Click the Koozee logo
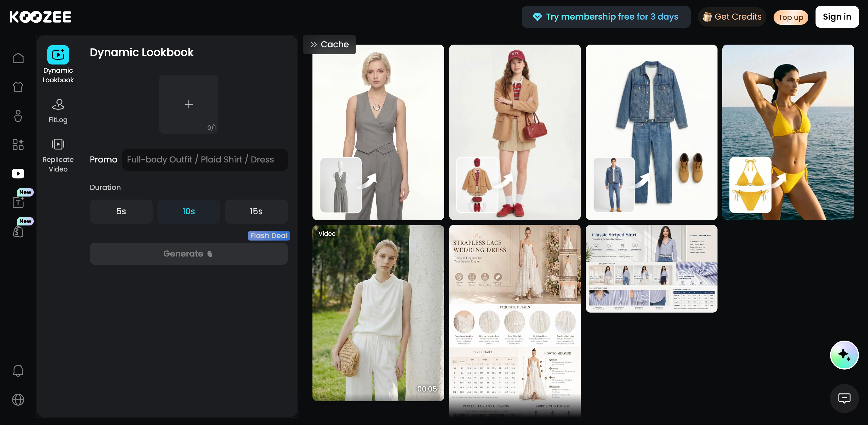This screenshot has height=425, width=868. [40, 17]
